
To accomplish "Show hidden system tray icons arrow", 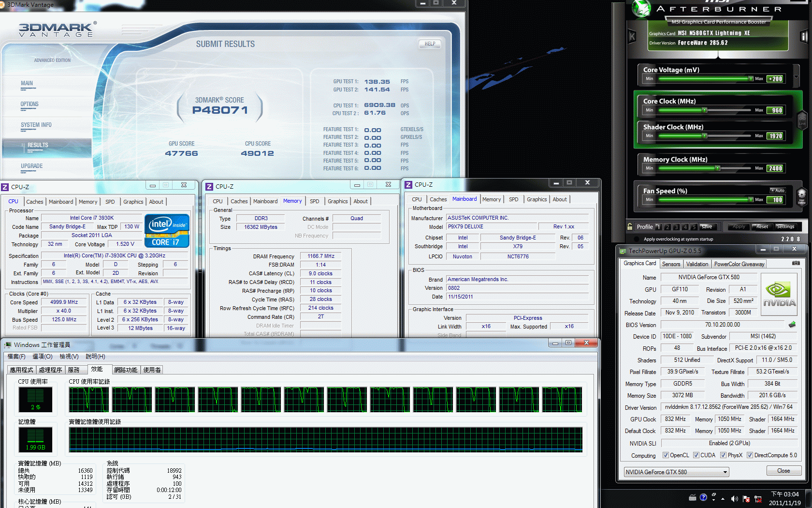I will coord(723,498).
